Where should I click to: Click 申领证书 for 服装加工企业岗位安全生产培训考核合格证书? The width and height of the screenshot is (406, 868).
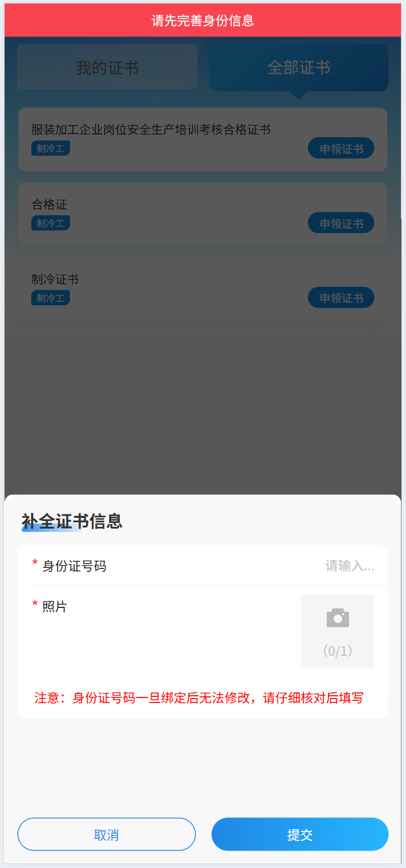pyautogui.click(x=341, y=149)
